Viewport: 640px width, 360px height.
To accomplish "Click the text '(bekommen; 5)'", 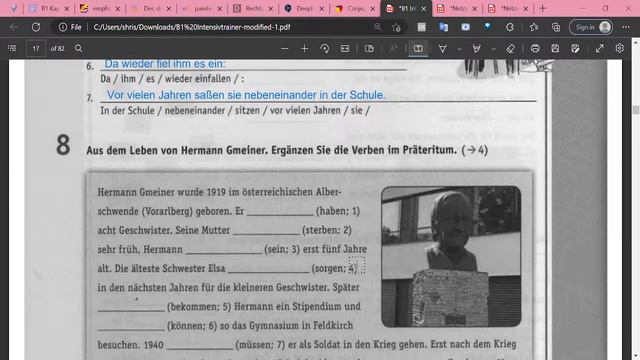I will pos(199,307).
